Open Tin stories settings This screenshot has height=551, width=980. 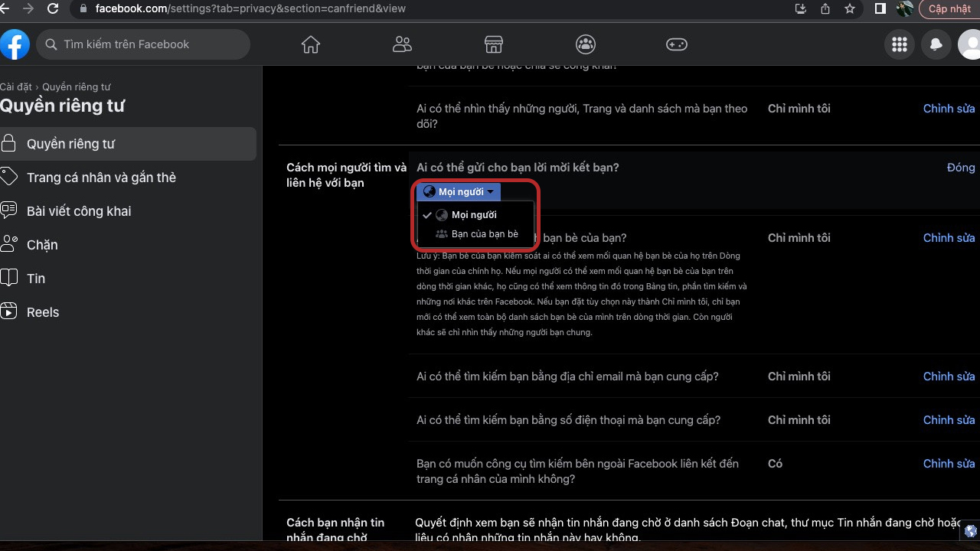coord(128,279)
